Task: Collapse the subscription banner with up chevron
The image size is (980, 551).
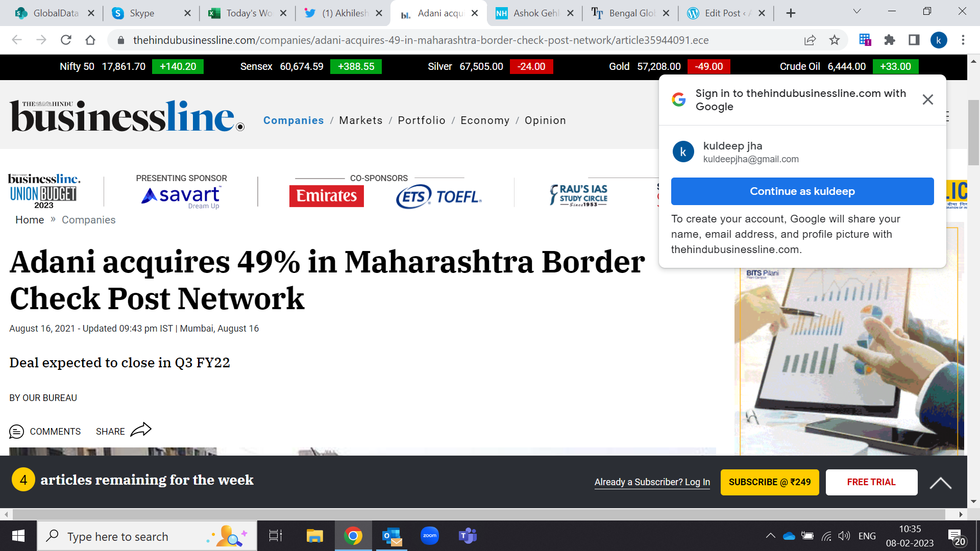Action: (x=940, y=483)
